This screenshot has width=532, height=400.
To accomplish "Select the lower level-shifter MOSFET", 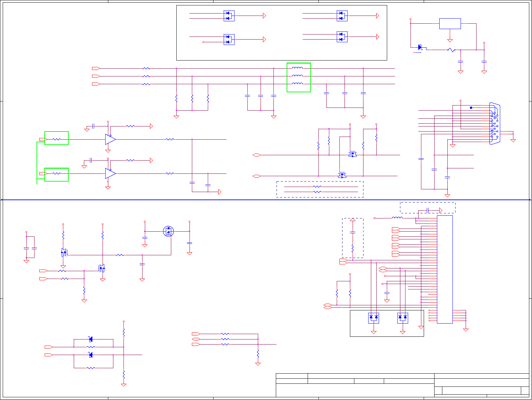I will coord(342,175).
